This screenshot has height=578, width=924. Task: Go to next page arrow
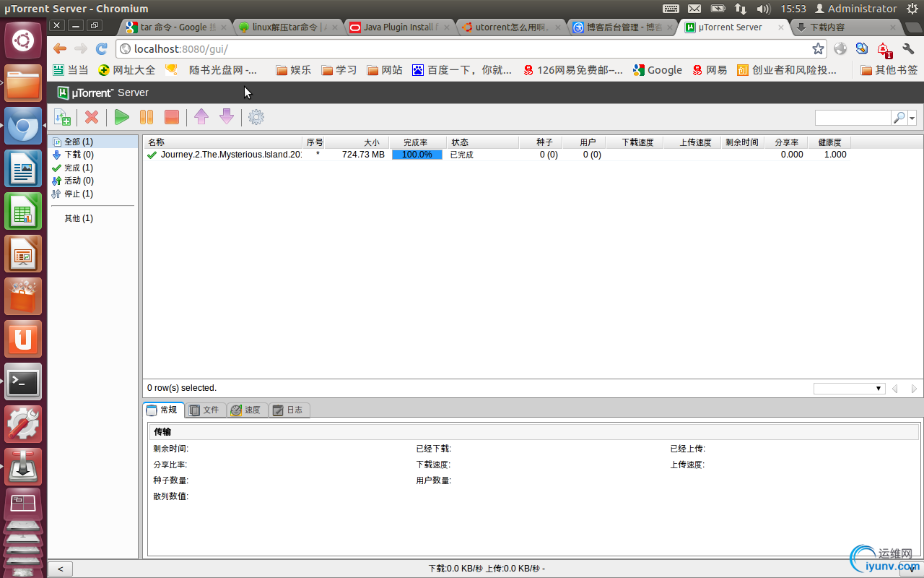pos(914,389)
